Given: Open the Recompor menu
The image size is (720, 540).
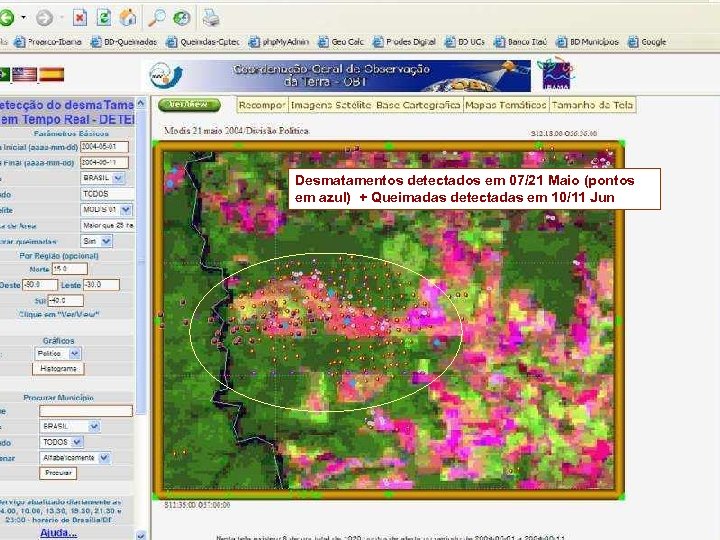Looking at the screenshot, I should (262, 105).
